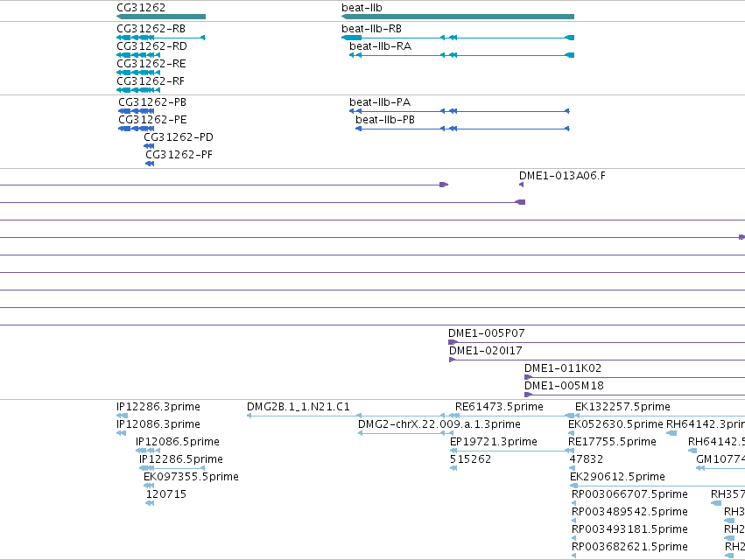This screenshot has width=745, height=560.
Task: Click the CG31262-PB protein label
Action: 152,102
